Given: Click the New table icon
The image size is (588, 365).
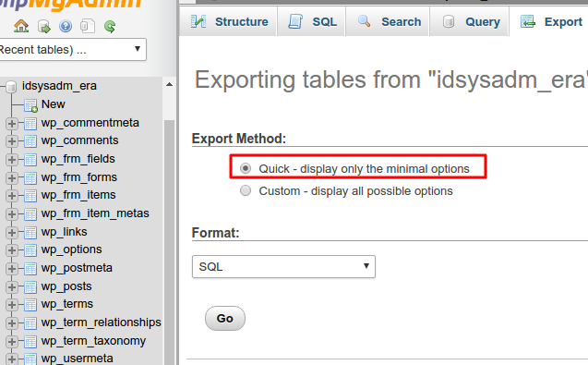Looking at the screenshot, I should pos(30,105).
